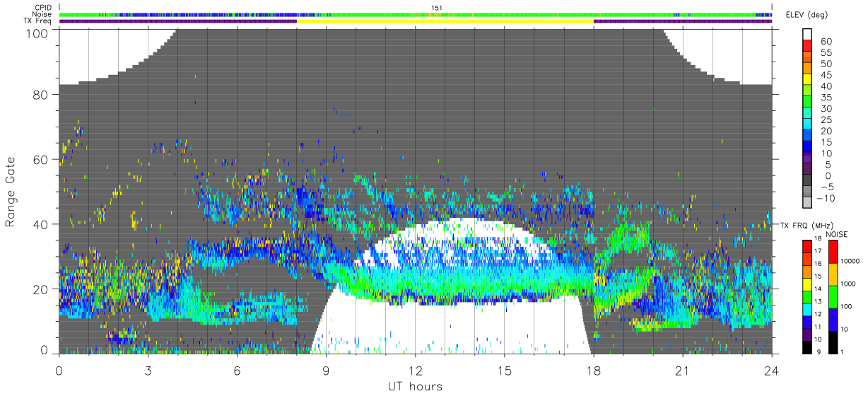This screenshot has height=401, width=868.
Task: Click the Noise row label
Action: 43,14
